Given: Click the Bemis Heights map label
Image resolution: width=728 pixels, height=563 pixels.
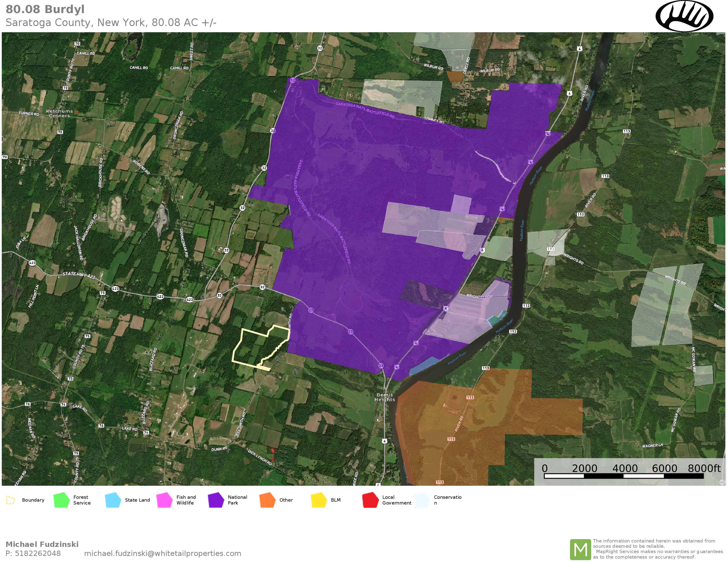Looking at the screenshot, I should coord(385,397).
